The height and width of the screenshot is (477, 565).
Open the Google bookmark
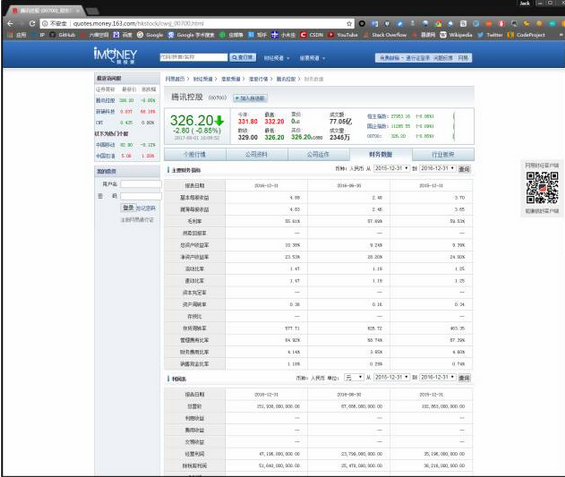click(150, 35)
